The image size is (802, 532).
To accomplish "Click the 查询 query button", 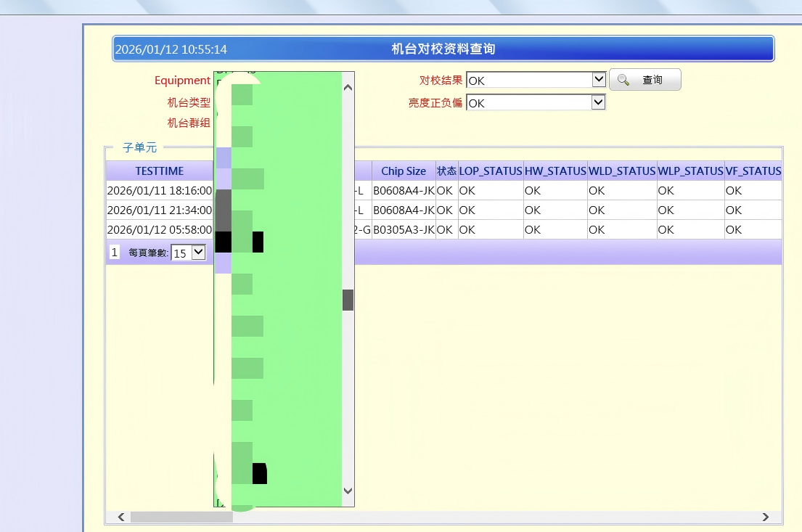I will (645, 79).
